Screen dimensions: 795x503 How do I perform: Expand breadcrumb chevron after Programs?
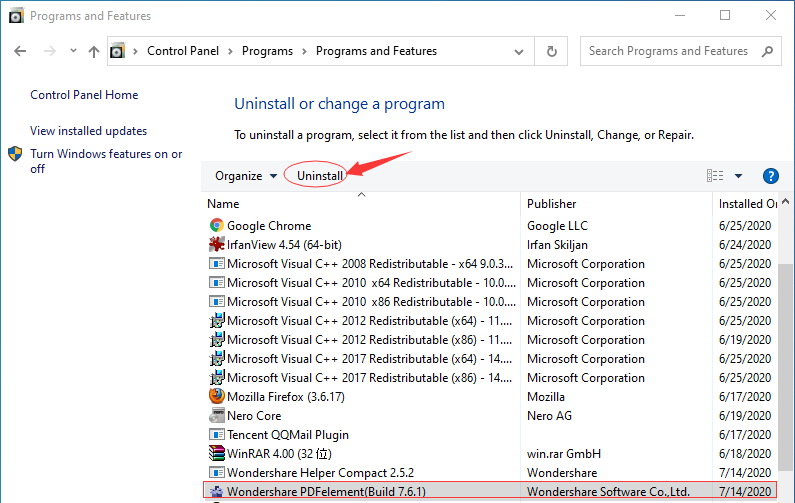point(304,51)
